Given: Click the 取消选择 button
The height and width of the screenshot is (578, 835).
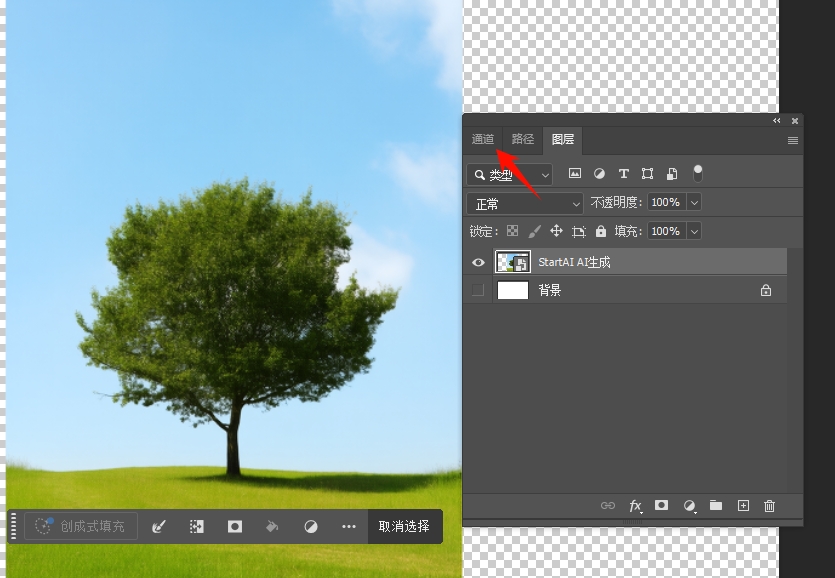Looking at the screenshot, I should [404, 526].
